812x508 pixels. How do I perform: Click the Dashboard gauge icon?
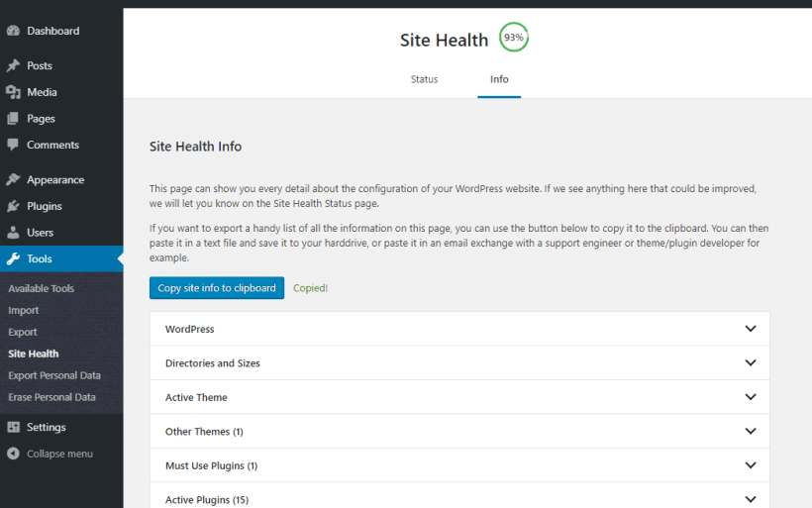click(14, 31)
